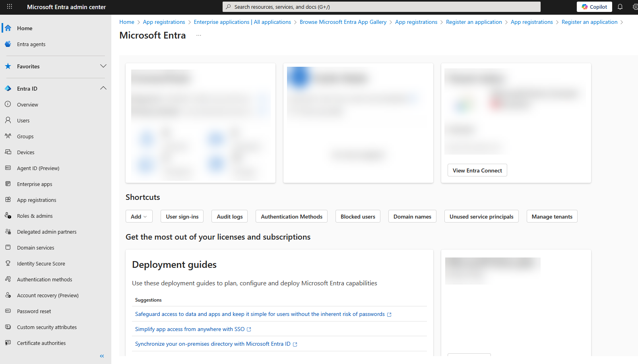
Task: Click the notifications bell icon
Action: (x=620, y=7)
